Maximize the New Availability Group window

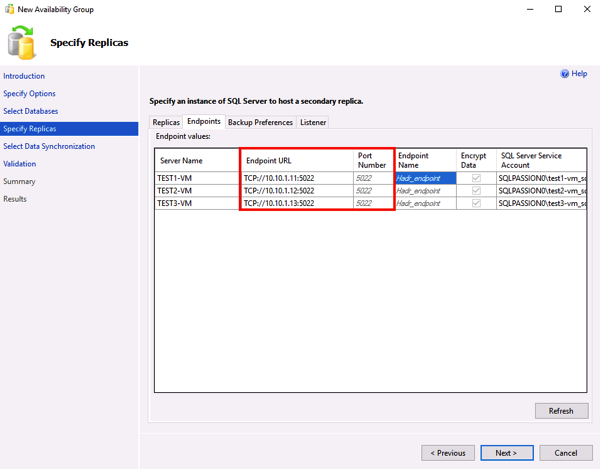(x=559, y=9)
